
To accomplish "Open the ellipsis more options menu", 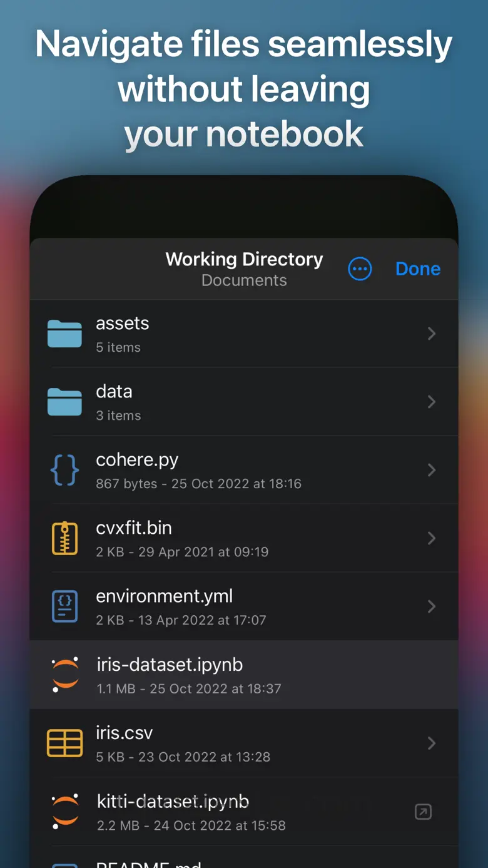I will [360, 269].
